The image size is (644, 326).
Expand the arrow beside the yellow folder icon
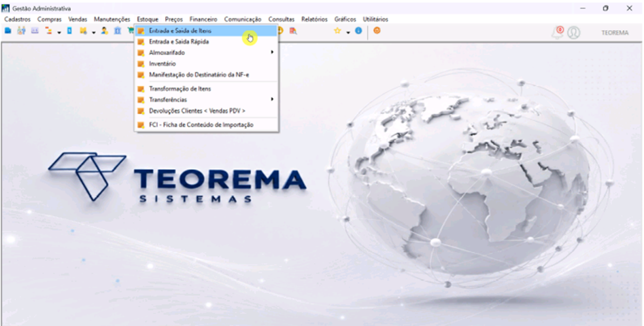[93, 32]
